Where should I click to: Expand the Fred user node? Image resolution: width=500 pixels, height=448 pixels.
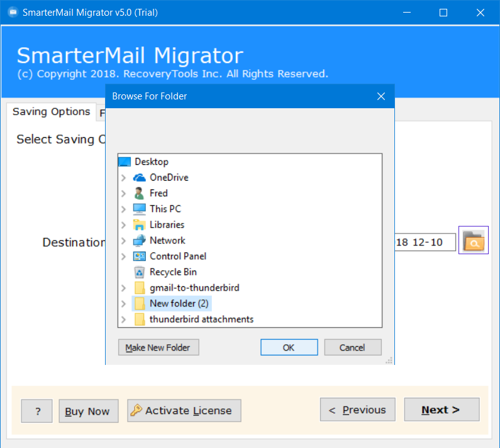click(124, 193)
